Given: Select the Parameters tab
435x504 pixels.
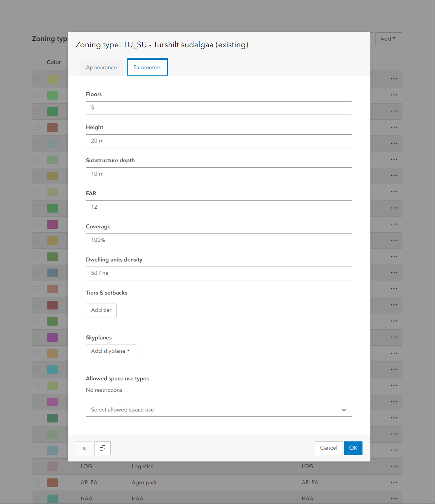Looking at the screenshot, I should 147,67.
